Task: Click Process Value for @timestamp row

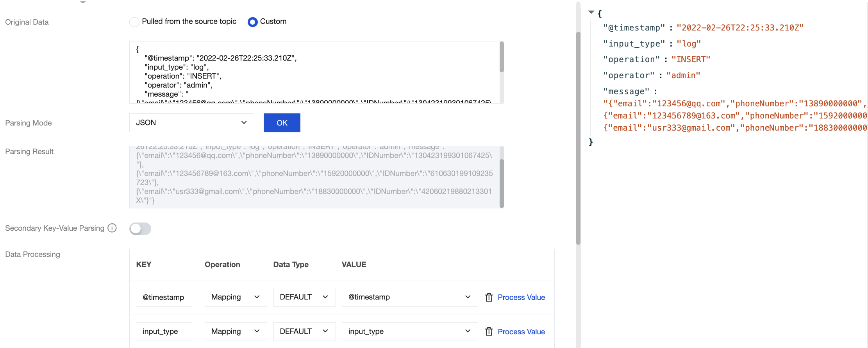Action: 521,298
